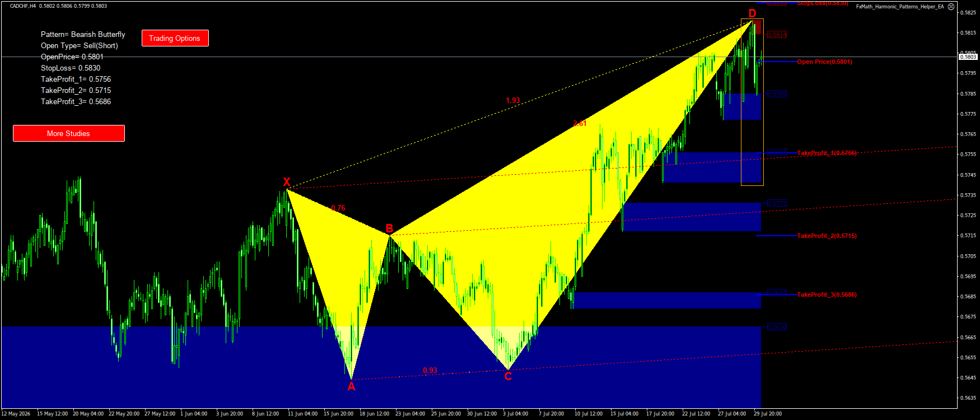Select the pattern point B label
The image size is (980, 420).
[x=389, y=228]
